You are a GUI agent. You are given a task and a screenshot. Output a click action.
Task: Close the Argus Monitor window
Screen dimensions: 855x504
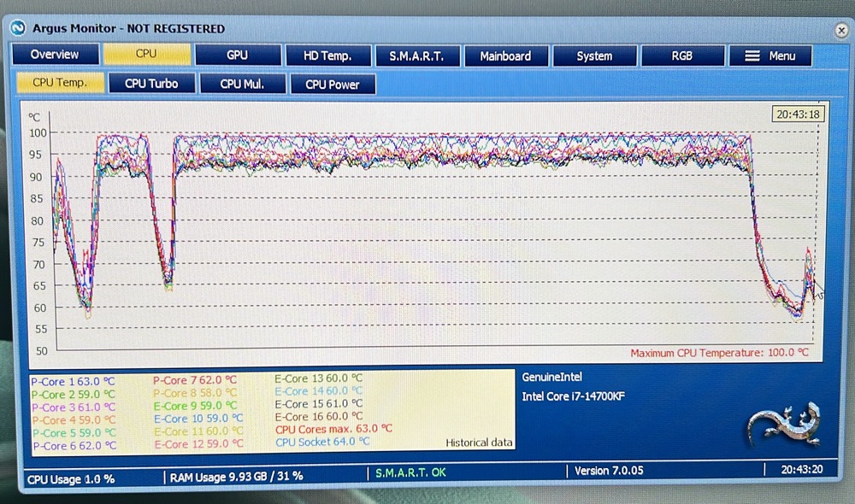(x=841, y=30)
